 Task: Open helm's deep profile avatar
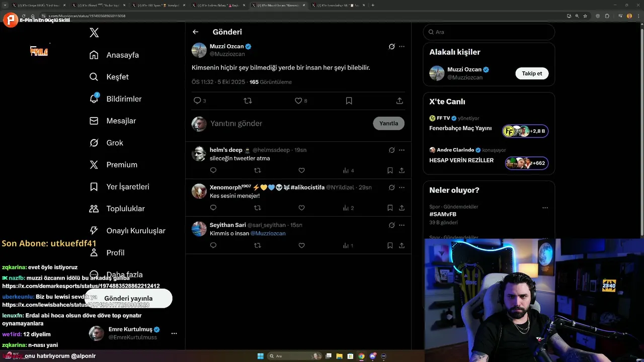[199, 154]
